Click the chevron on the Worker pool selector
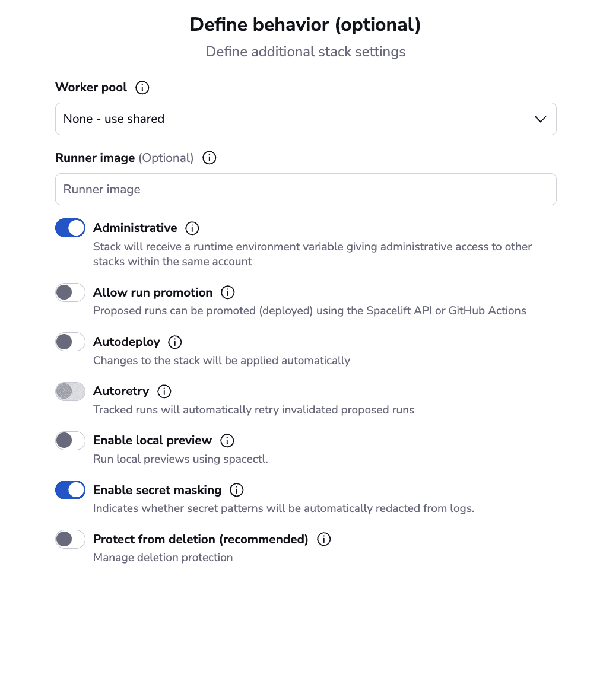The image size is (603, 700). point(540,119)
